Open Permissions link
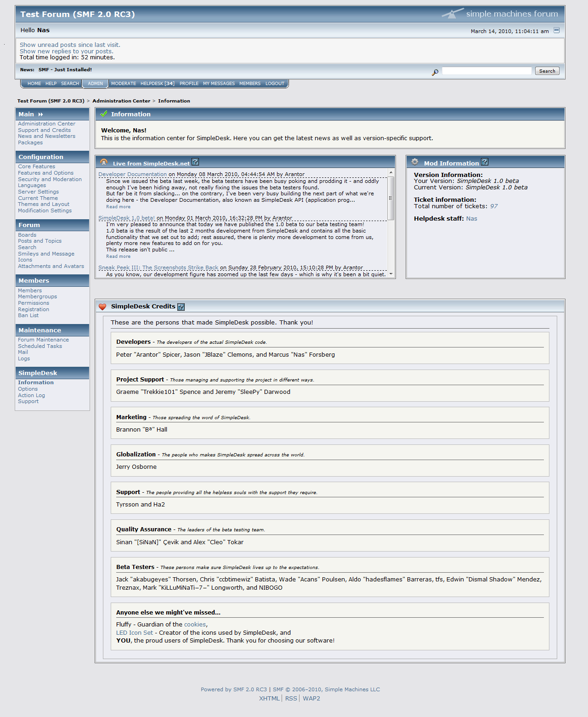 click(x=34, y=303)
